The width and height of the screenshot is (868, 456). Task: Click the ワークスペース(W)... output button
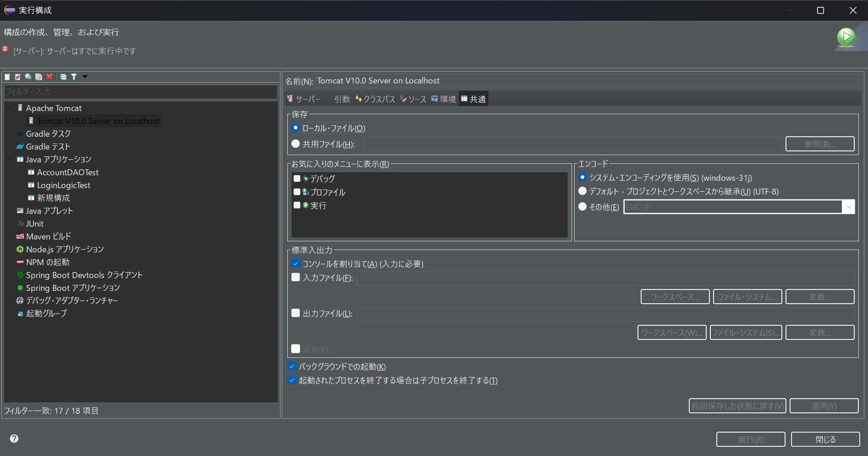672,333
